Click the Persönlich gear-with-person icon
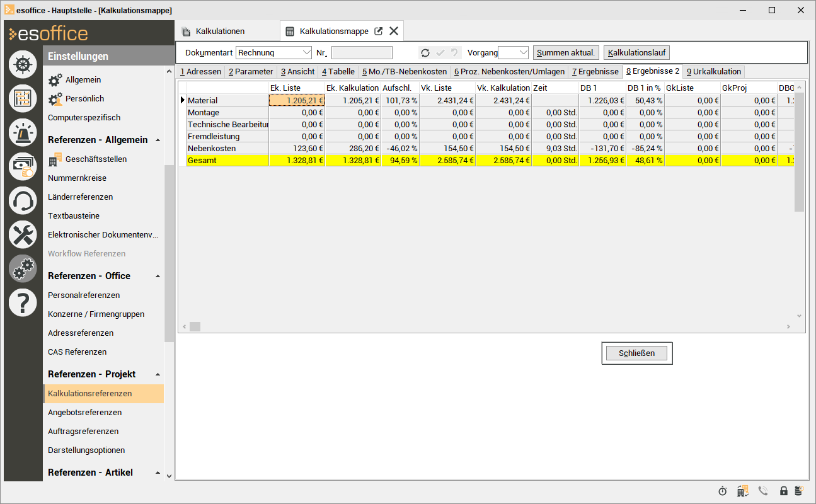This screenshot has width=816, height=504. (x=55, y=99)
